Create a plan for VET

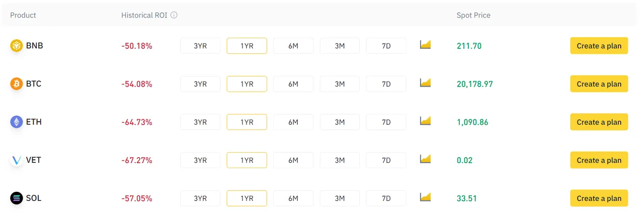coord(599,160)
